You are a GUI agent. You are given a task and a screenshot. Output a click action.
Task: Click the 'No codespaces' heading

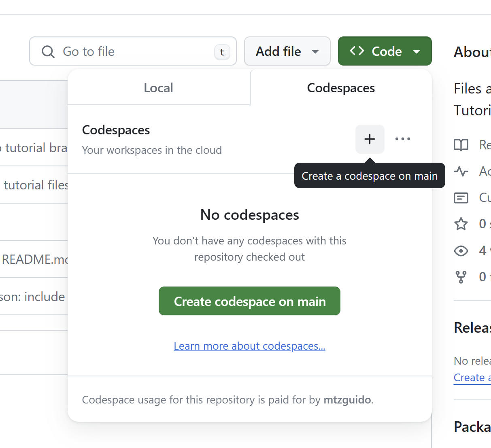pyautogui.click(x=249, y=215)
